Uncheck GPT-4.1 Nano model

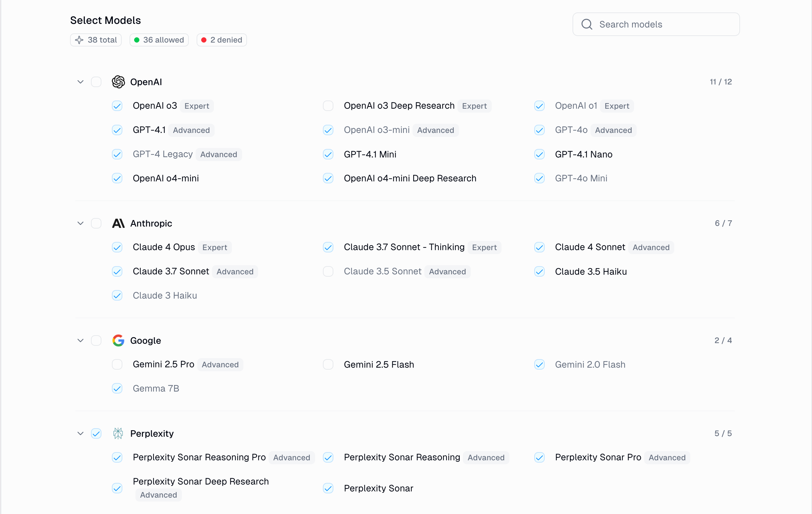539,155
